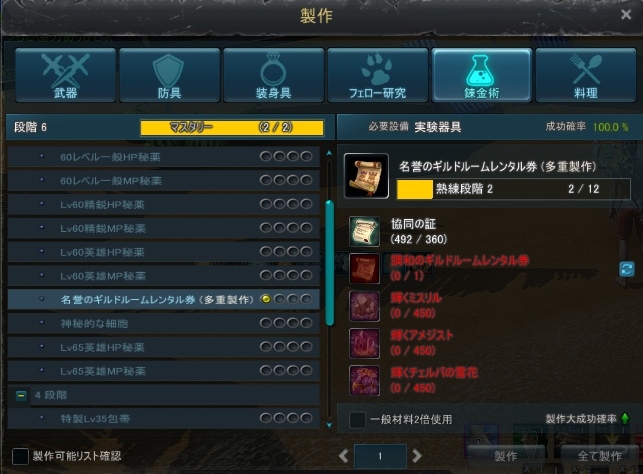Select the 錬金術 alchemy flask tab
Screen dimensions: 643x474
[482, 75]
